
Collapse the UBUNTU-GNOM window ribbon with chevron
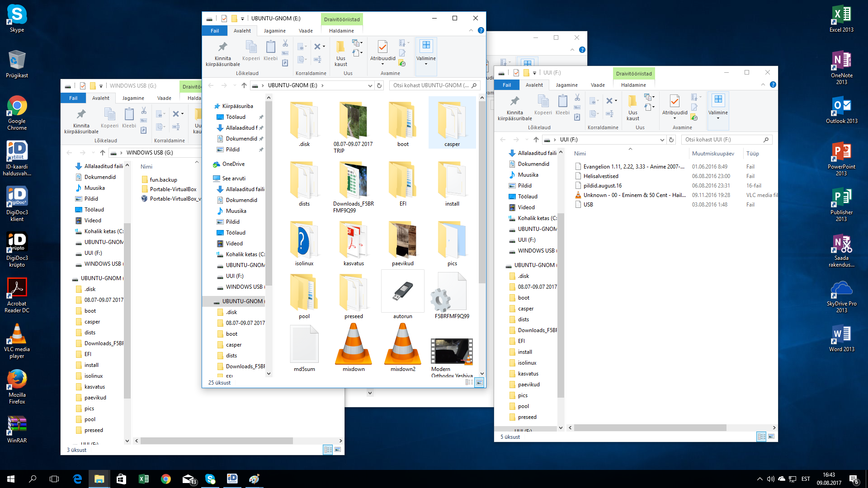click(x=471, y=30)
